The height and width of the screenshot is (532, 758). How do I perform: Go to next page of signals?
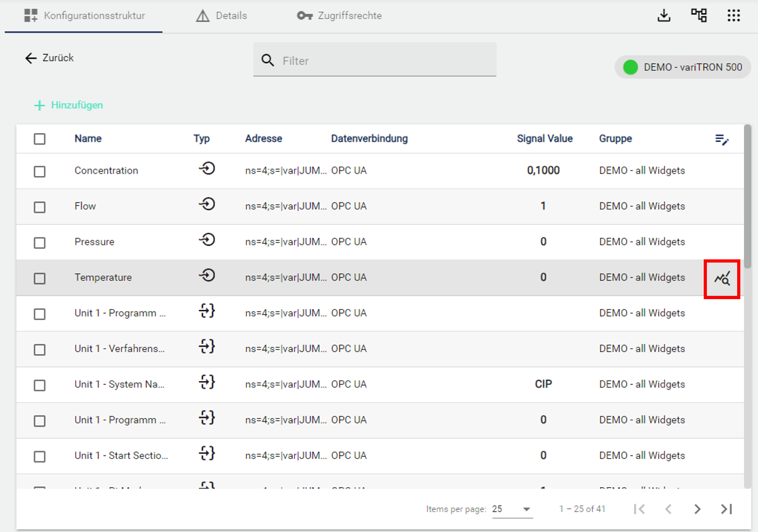[x=697, y=509]
